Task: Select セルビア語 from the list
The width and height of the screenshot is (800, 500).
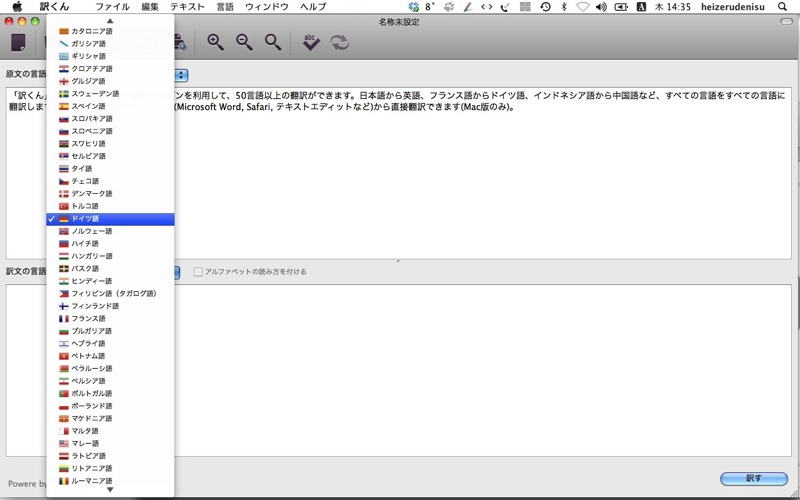Action: 110,156
